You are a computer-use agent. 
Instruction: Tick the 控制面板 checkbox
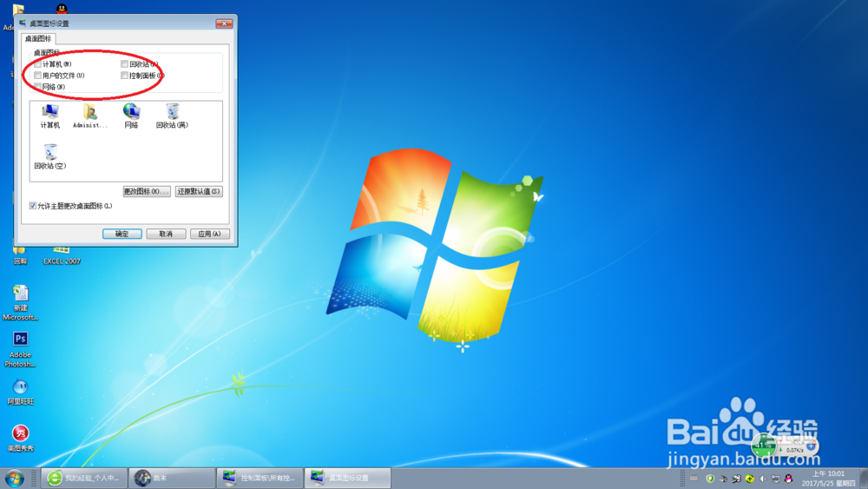[124, 76]
